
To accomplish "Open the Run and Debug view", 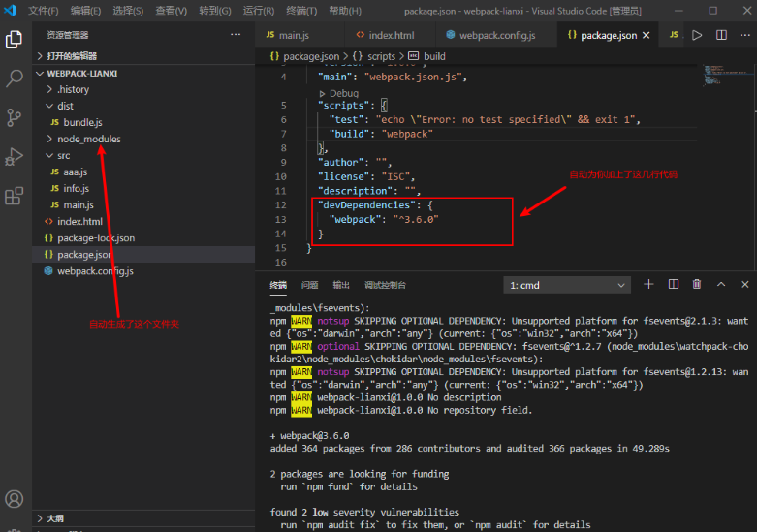I will pyautogui.click(x=14, y=156).
